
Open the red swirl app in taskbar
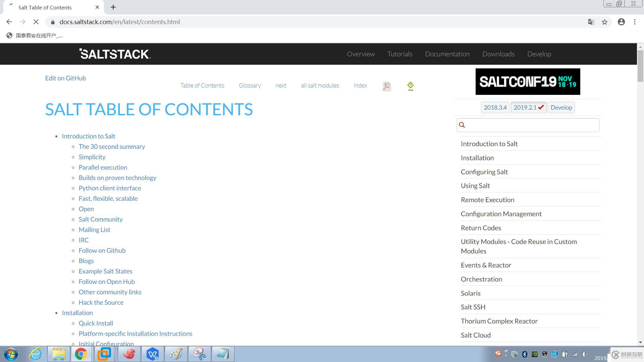click(x=129, y=354)
